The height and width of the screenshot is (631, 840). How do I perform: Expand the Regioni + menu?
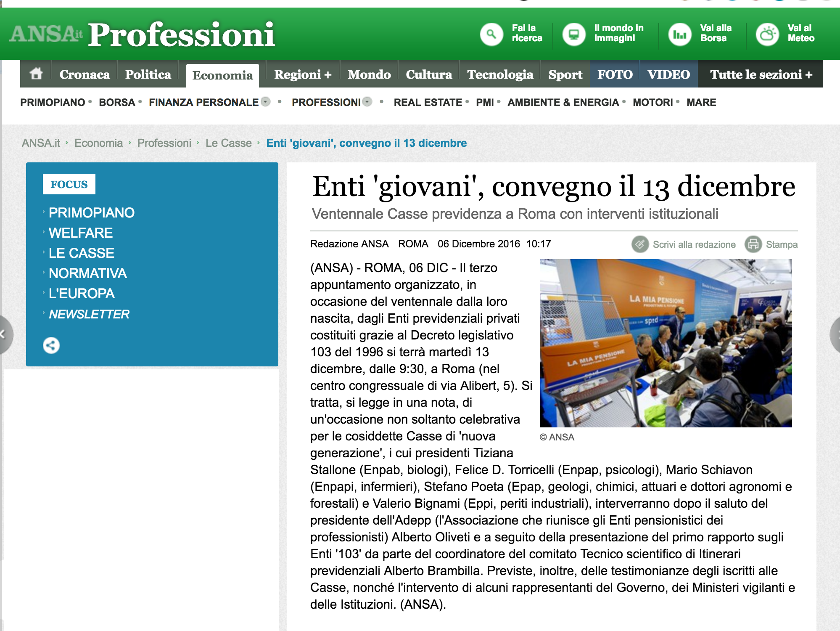point(303,74)
